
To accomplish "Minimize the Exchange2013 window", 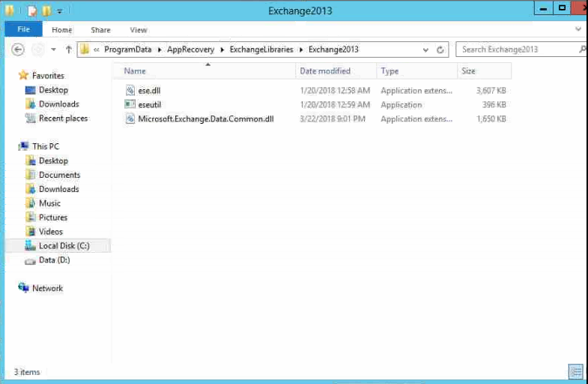I will [x=543, y=9].
